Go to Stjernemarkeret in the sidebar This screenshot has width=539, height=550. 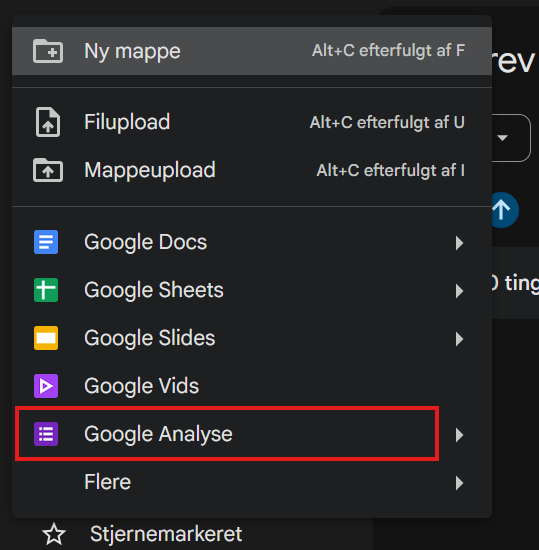click(x=166, y=534)
